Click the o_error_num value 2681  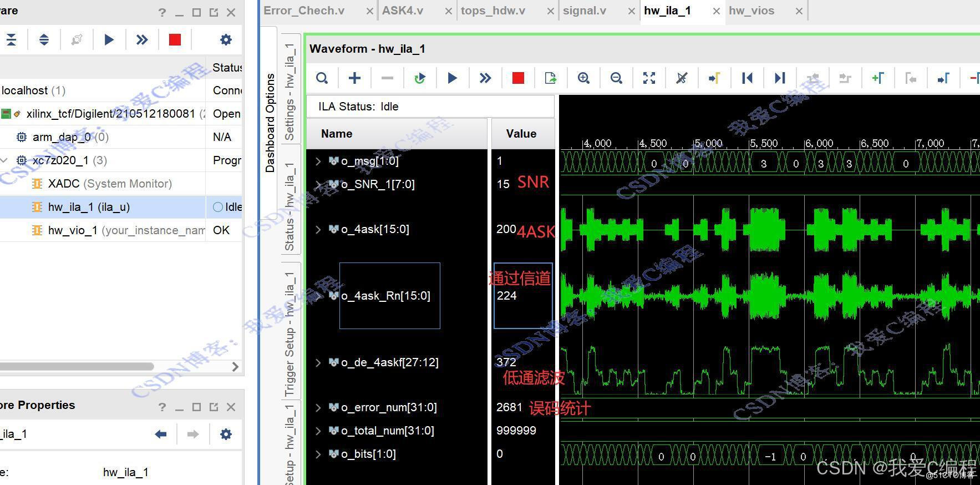click(x=509, y=407)
